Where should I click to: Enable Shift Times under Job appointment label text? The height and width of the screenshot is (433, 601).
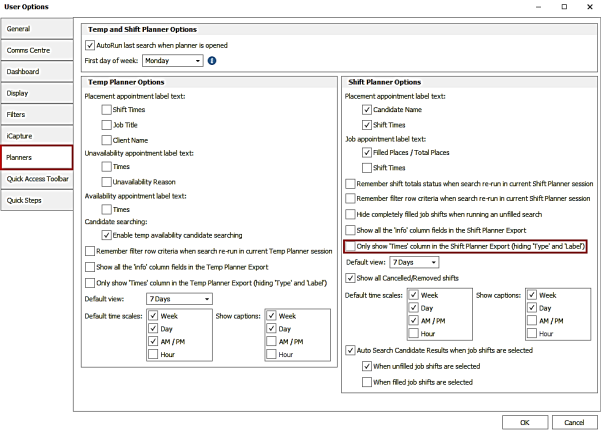(367, 168)
